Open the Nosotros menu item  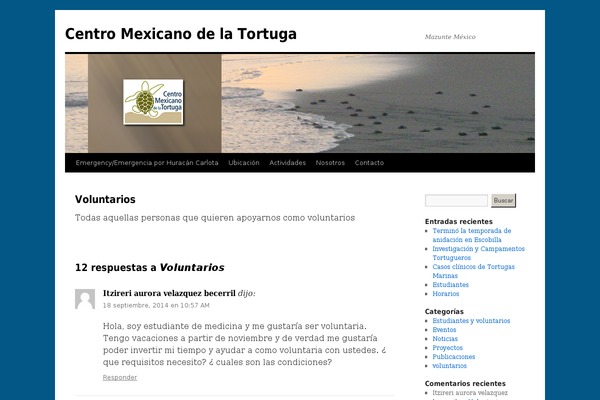click(330, 163)
